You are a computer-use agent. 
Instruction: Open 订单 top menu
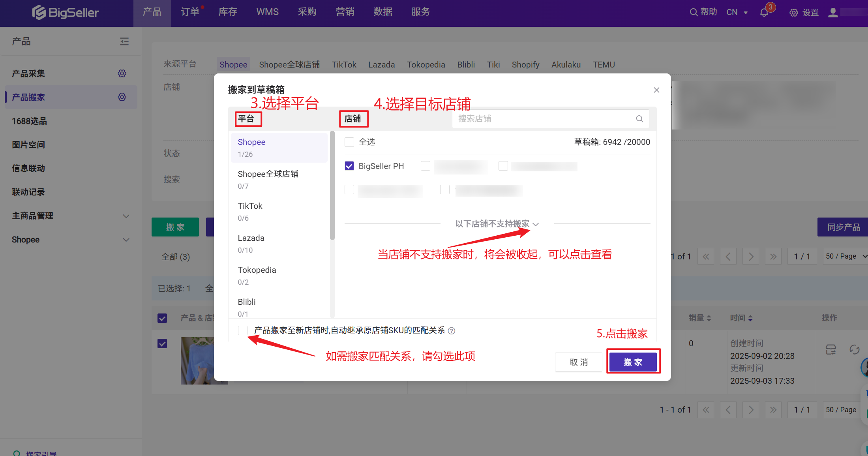point(190,12)
